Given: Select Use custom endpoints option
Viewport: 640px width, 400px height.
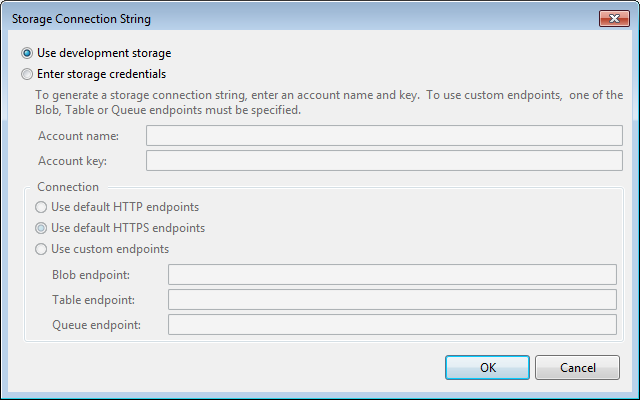Looking at the screenshot, I should point(41,249).
